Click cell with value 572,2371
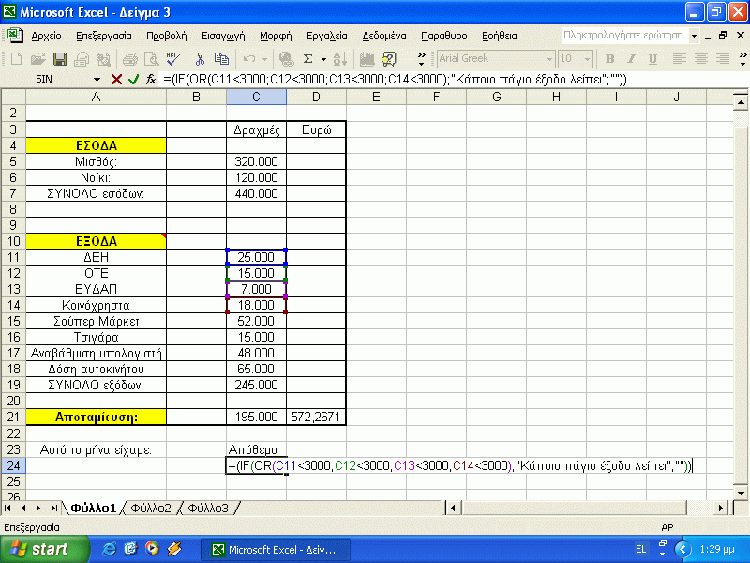Image resolution: width=750 pixels, height=563 pixels. [x=316, y=417]
